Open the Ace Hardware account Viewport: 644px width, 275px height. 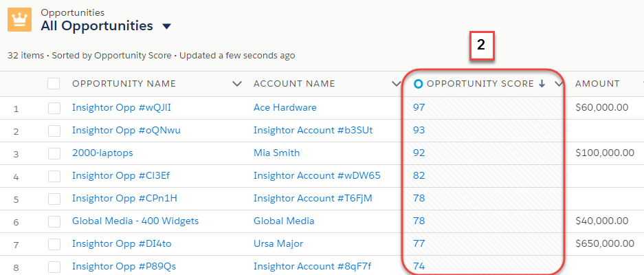[285, 108]
